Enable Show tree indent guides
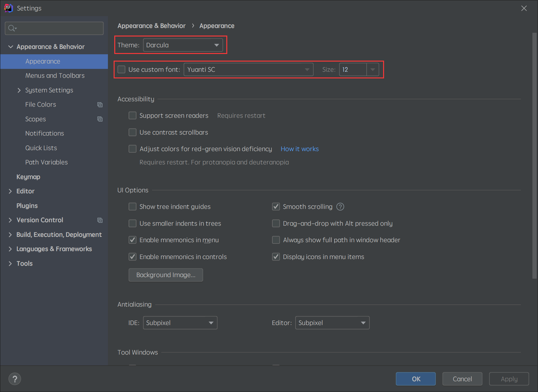 click(x=132, y=207)
